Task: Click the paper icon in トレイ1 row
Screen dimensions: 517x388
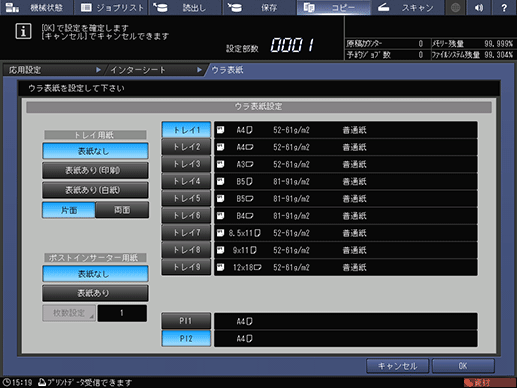Action: click(220, 130)
